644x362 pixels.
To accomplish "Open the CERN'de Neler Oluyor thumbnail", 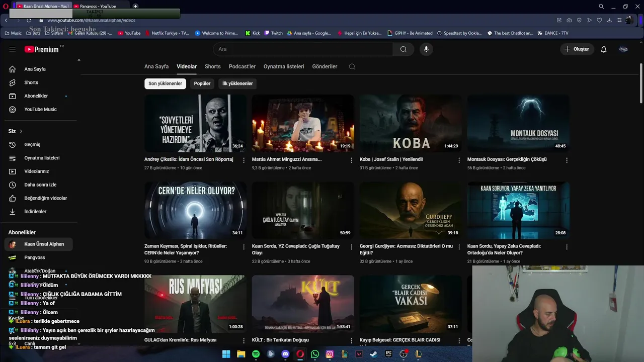I will (x=195, y=210).
